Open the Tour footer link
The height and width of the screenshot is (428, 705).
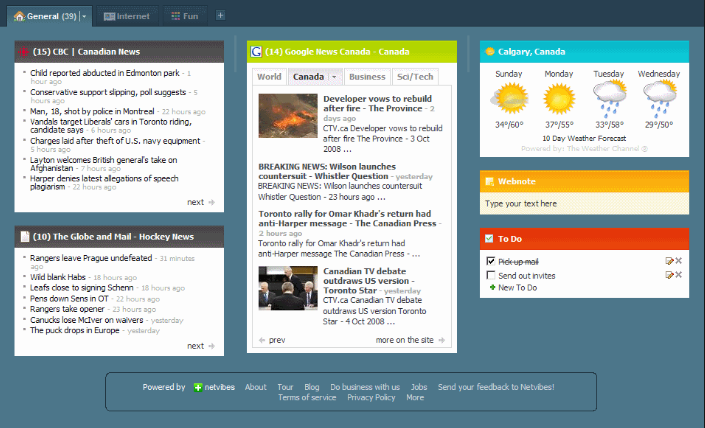pyautogui.click(x=285, y=387)
